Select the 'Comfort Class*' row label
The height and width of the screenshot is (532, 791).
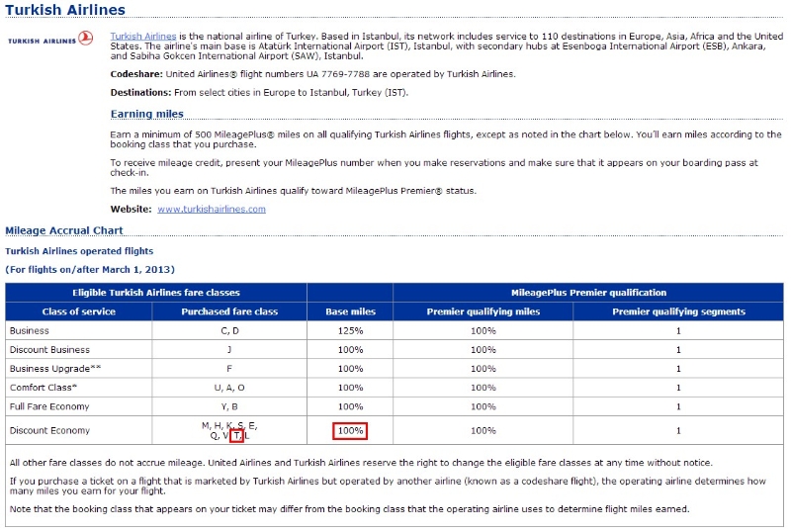[44, 388]
